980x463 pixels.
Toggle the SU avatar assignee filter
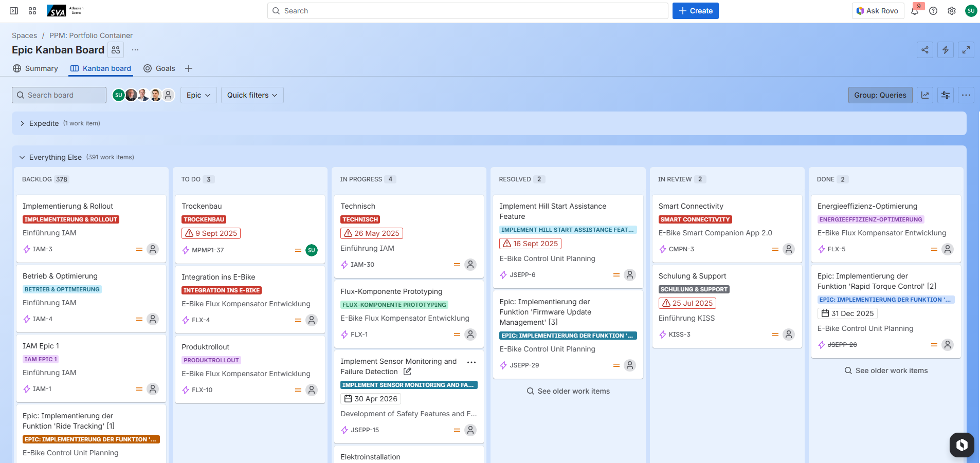[x=118, y=95]
